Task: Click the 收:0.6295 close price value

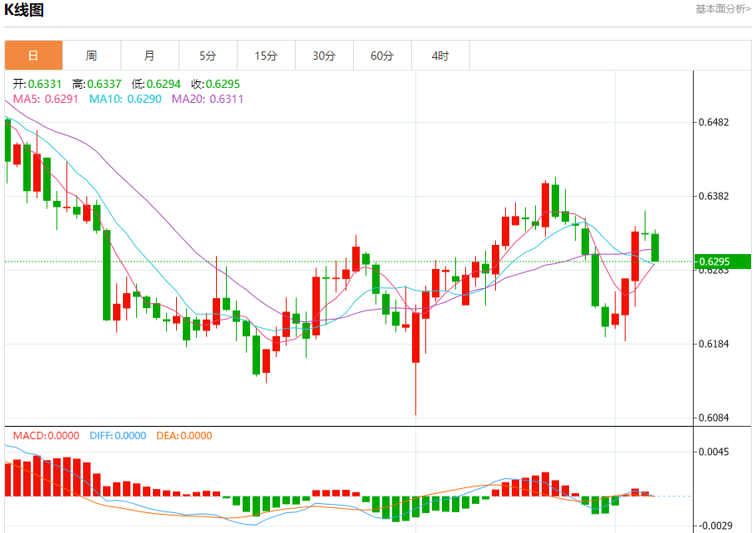Action: [215, 84]
